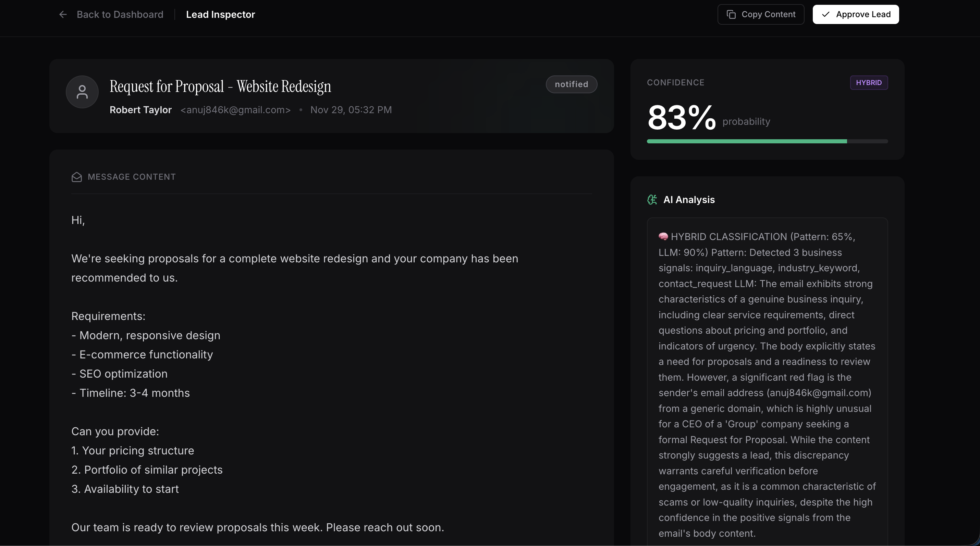This screenshot has height=546, width=980.
Task: Go Back to Dashboard
Action: click(x=120, y=14)
